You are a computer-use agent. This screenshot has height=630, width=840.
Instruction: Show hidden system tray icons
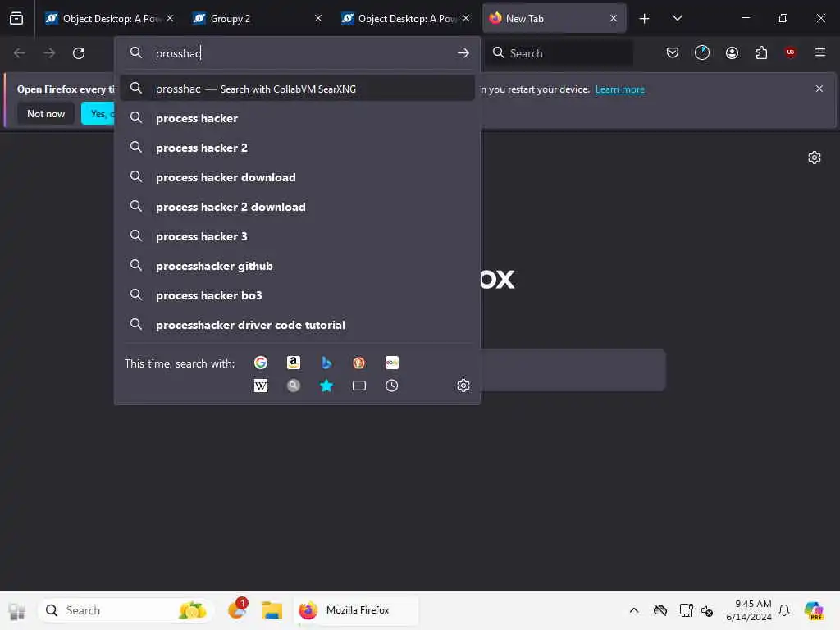634,610
